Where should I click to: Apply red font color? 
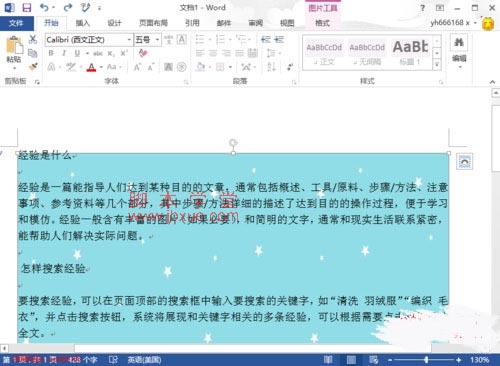(91, 67)
